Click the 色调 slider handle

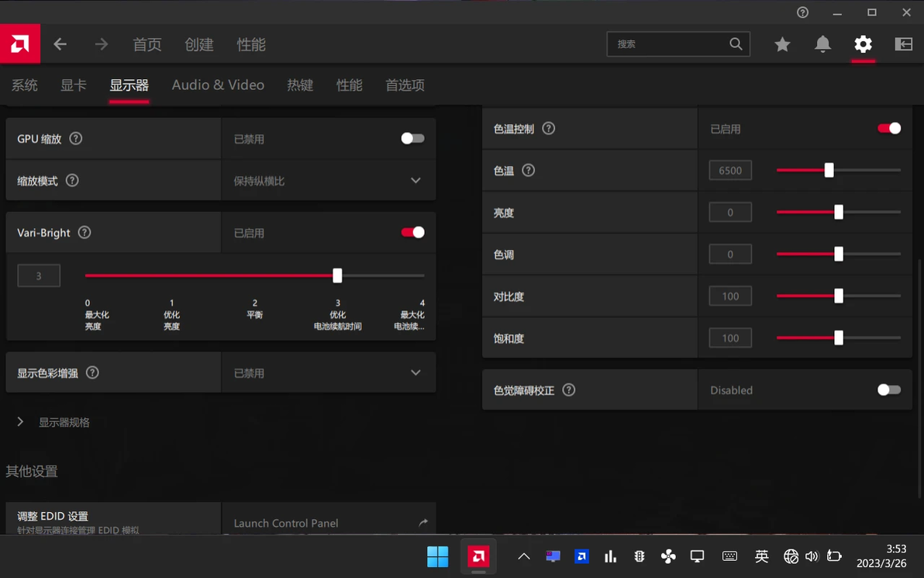[839, 254]
